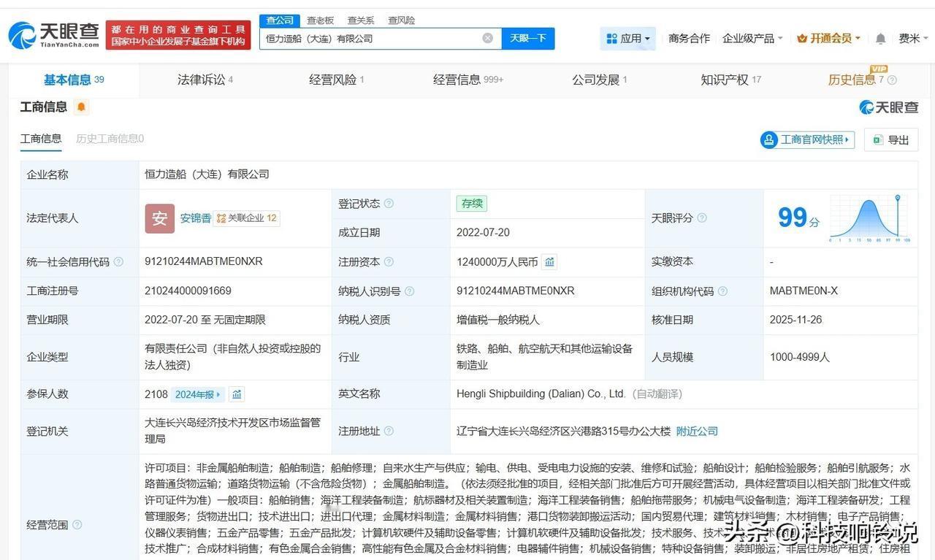Expand the 2024年报 report selector
The image size is (935, 560).
[197, 394]
